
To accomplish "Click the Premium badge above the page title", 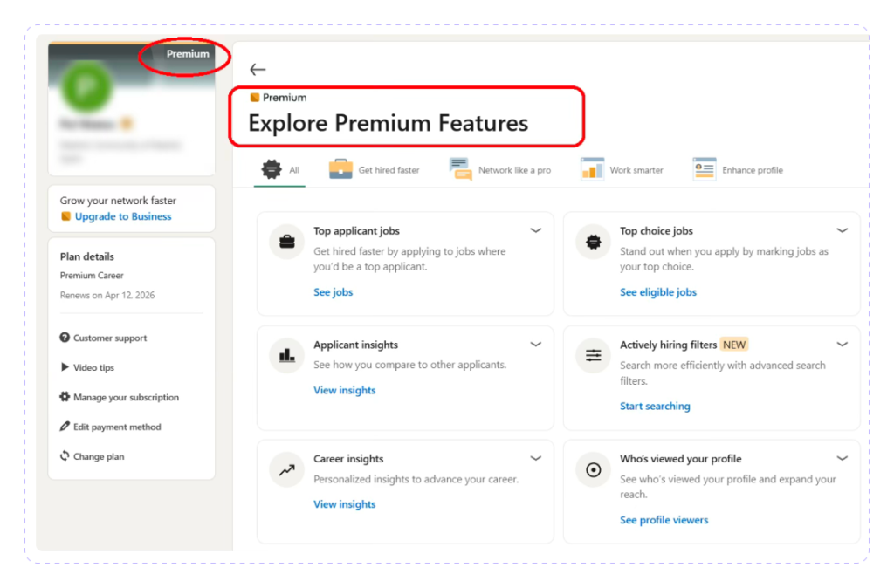I will pos(278,98).
